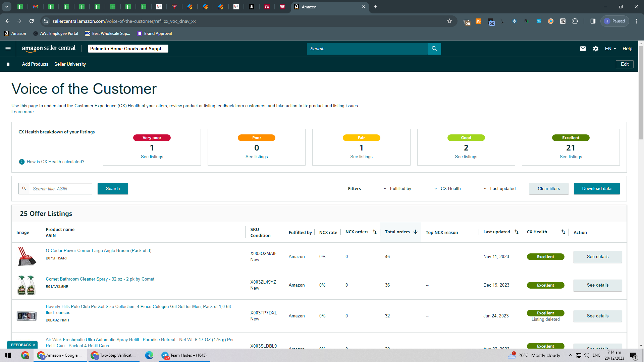Click See listings under Poor

click(x=257, y=157)
